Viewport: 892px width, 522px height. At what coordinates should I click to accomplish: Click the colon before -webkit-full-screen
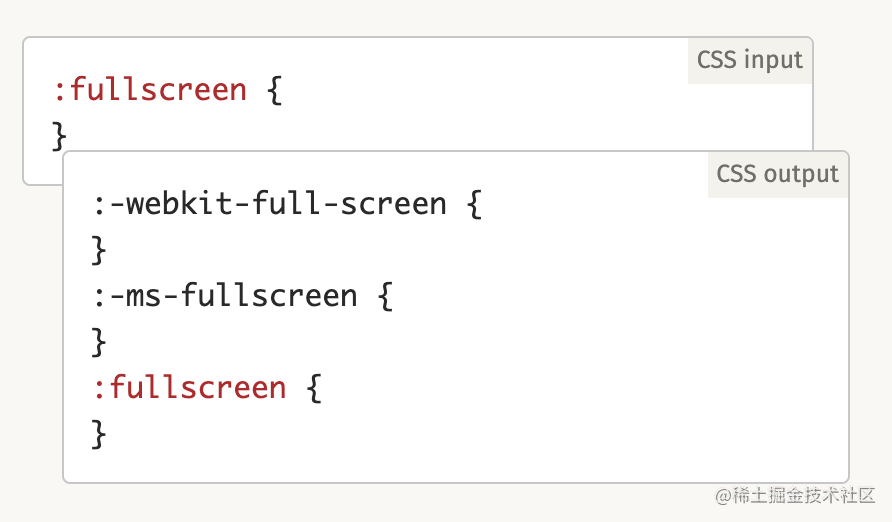pyautogui.click(x=99, y=205)
